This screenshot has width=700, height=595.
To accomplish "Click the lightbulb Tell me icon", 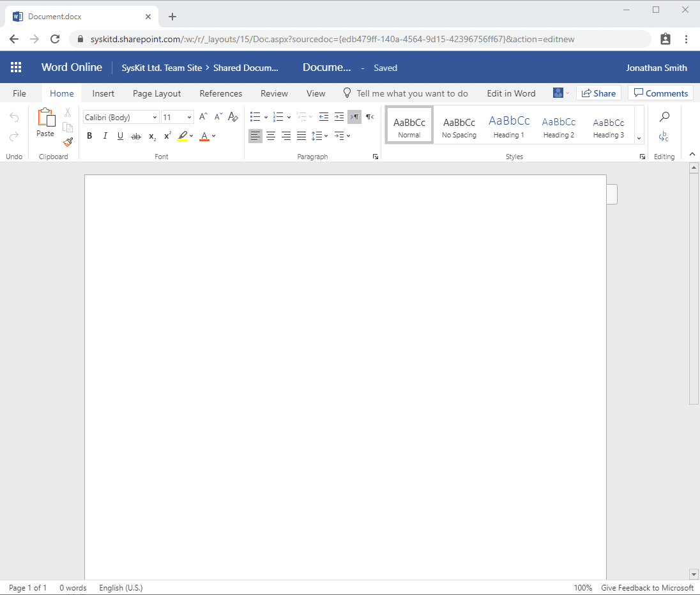I will (x=347, y=93).
